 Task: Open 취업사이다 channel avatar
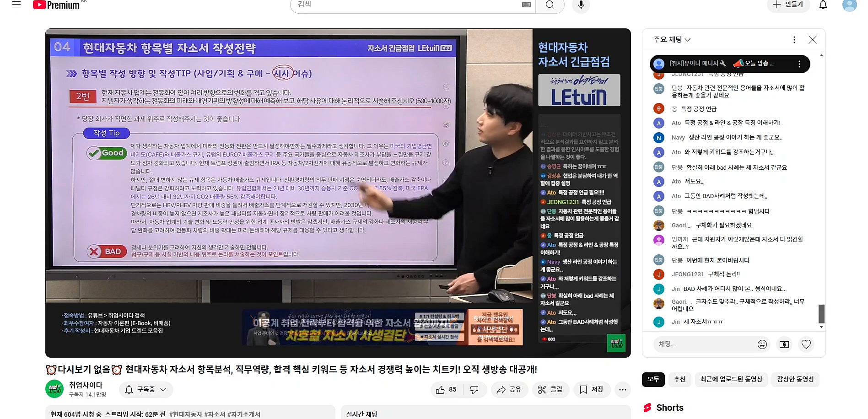tap(54, 389)
